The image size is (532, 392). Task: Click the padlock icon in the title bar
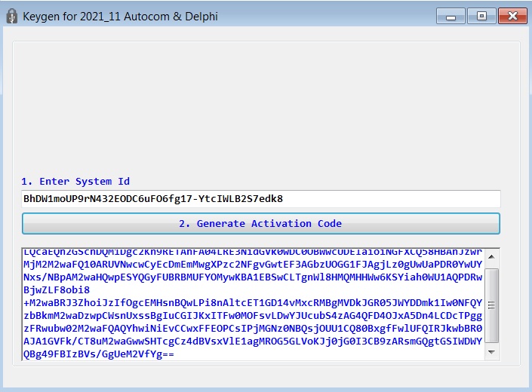12,16
